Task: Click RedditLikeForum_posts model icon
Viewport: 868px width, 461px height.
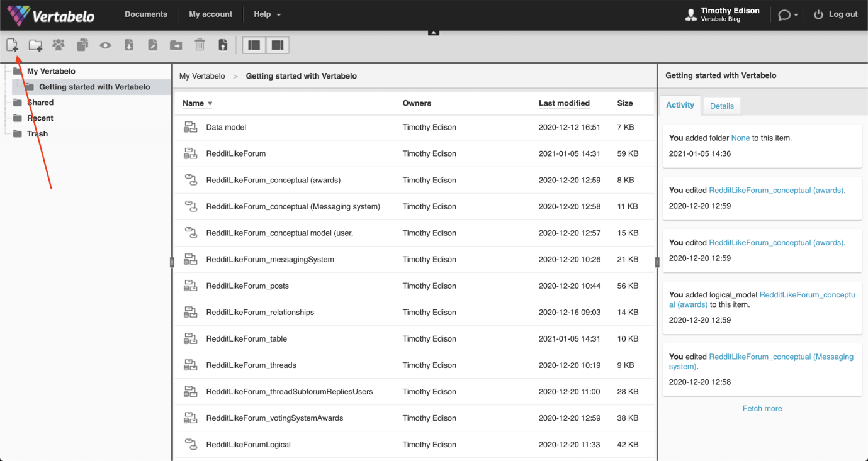Action: coord(190,286)
